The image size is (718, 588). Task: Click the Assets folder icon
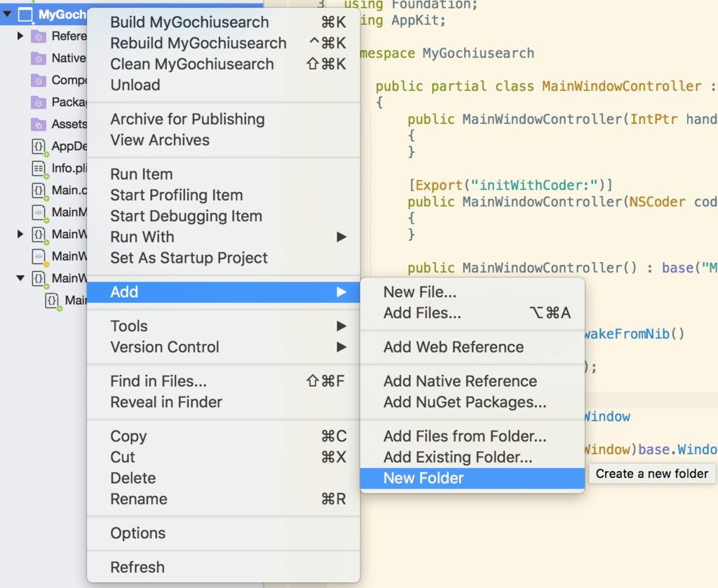point(39,125)
